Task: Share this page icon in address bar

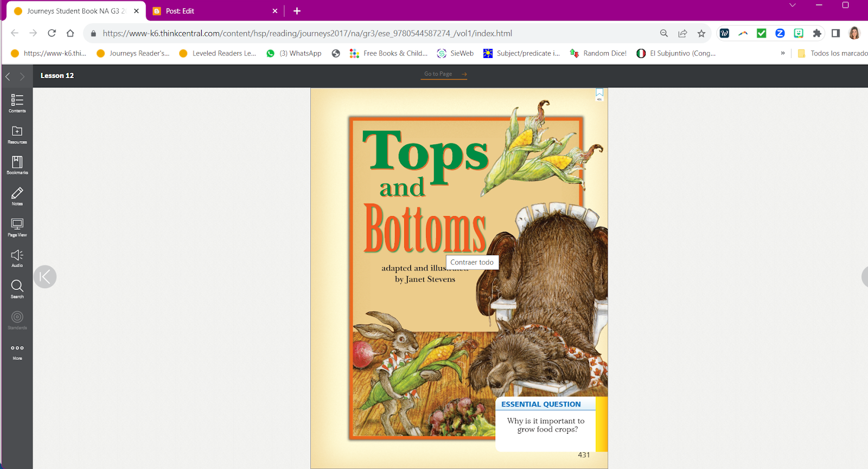Action: [682, 33]
